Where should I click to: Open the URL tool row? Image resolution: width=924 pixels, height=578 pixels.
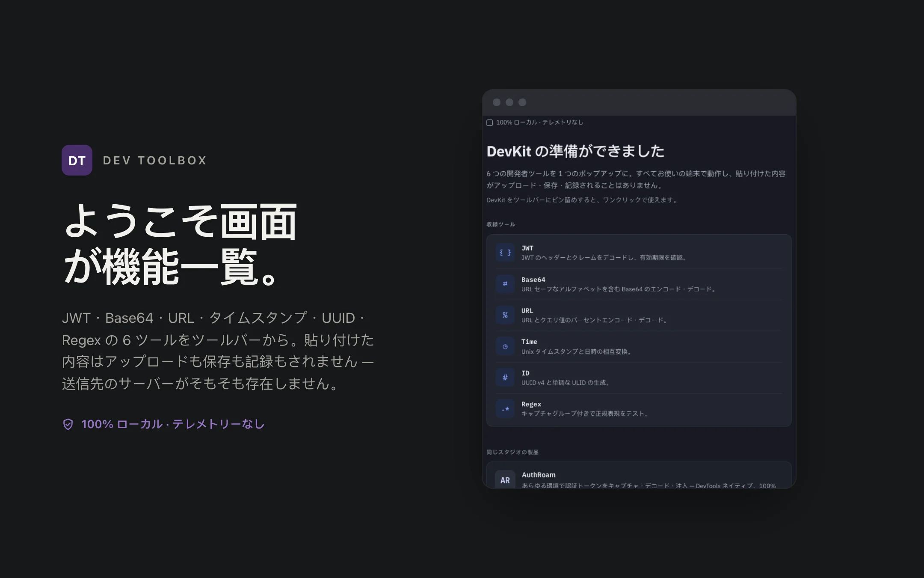point(639,315)
